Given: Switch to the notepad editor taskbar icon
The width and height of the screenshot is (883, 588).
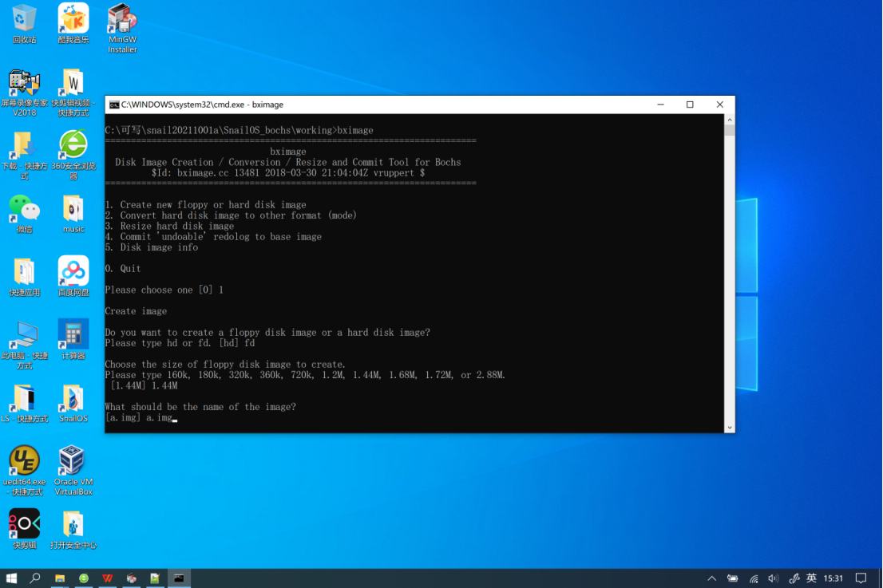Looking at the screenshot, I should (155, 578).
